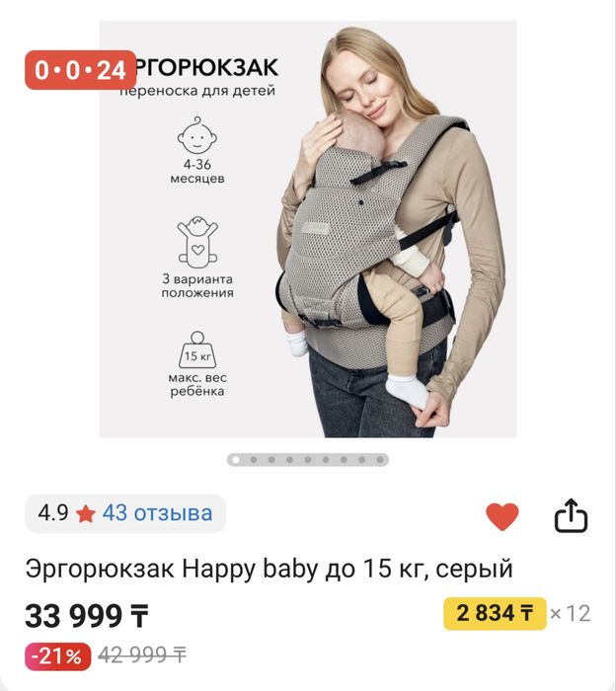Select the 2 834 ₸ monthly payment badge
The width and height of the screenshot is (616, 691).
(x=495, y=613)
